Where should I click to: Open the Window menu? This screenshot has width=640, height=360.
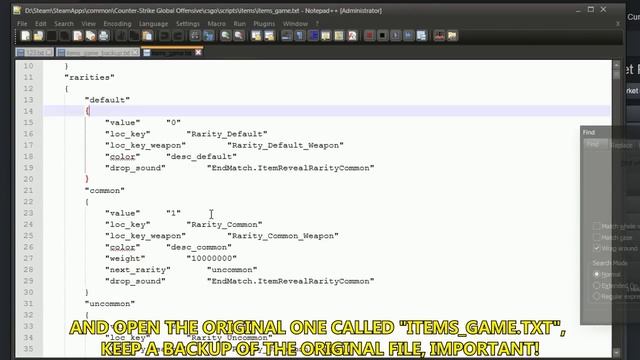coord(295,24)
